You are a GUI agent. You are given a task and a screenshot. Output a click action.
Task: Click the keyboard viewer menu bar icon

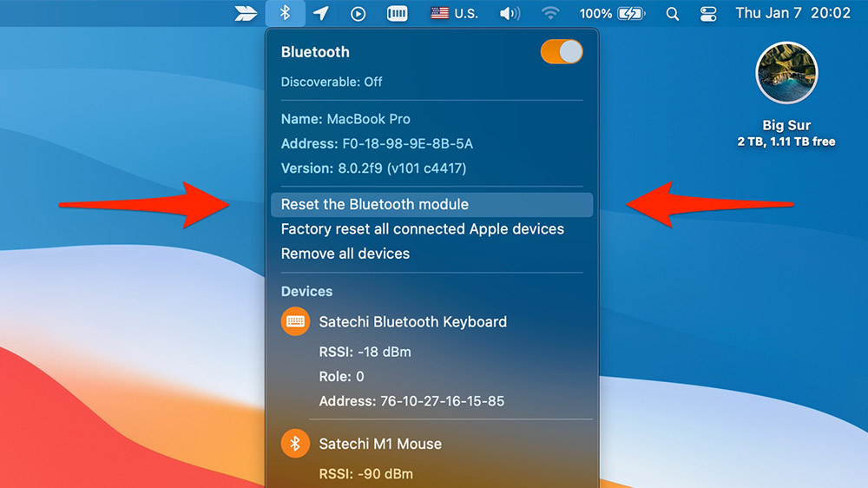[397, 13]
